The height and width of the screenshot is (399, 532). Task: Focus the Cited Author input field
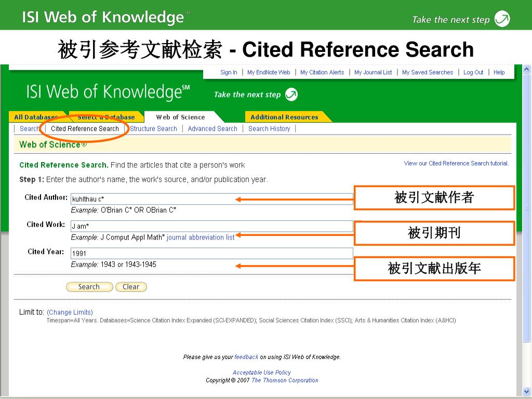(x=212, y=199)
